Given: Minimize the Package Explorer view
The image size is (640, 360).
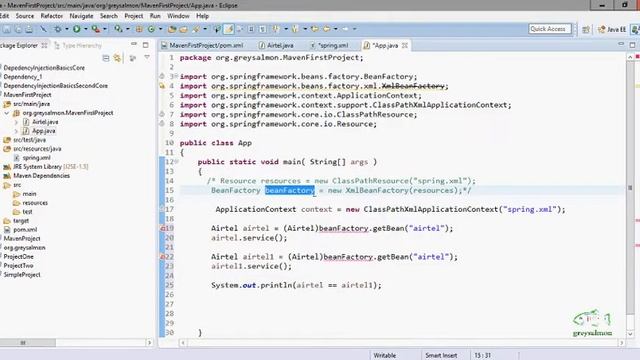Looking at the screenshot, I should click(x=134, y=44).
